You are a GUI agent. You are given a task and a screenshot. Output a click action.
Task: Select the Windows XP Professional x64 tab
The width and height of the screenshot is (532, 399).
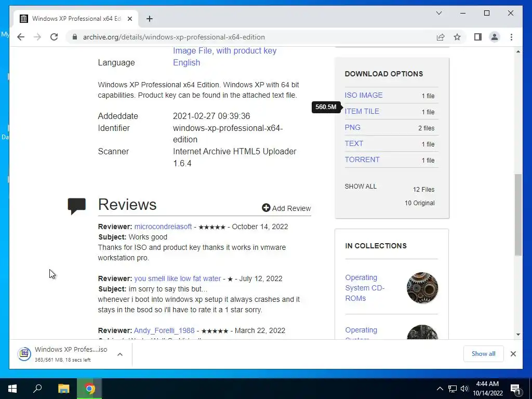[76, 19]
